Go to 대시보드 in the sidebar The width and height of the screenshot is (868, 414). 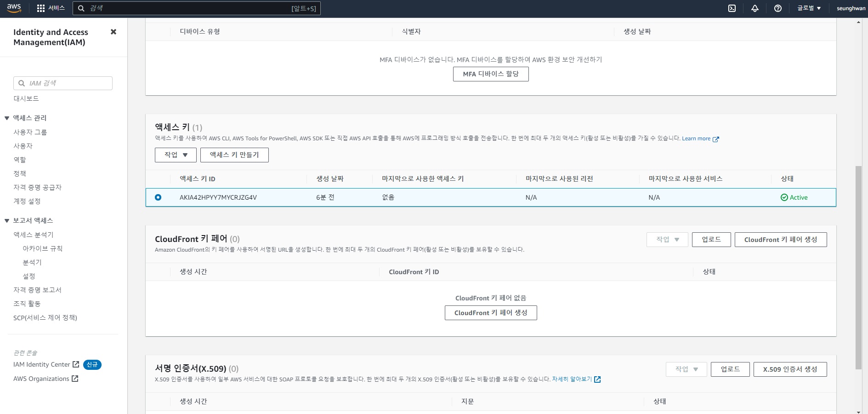click(26, 98)
